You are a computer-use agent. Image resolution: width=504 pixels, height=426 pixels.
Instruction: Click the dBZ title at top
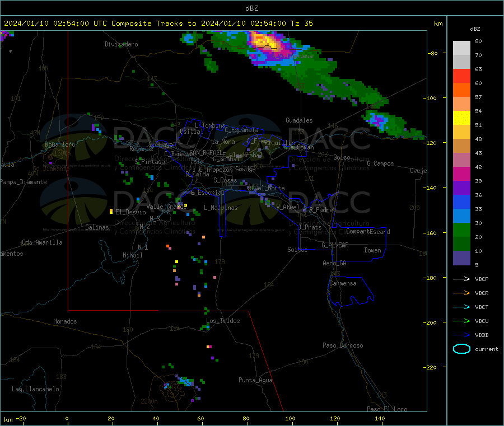251,8
